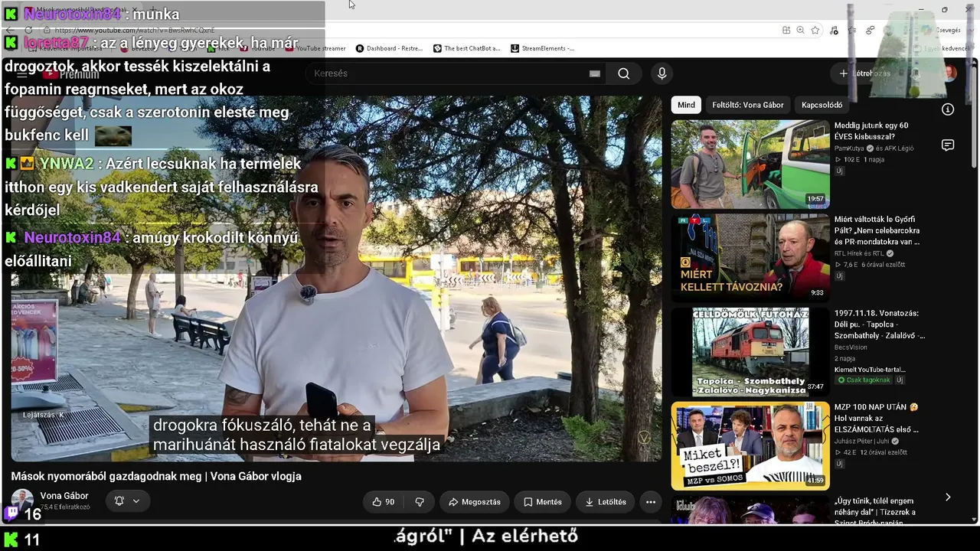Select the Mind filter chip
Screen dimensions: 980x551
686,105
